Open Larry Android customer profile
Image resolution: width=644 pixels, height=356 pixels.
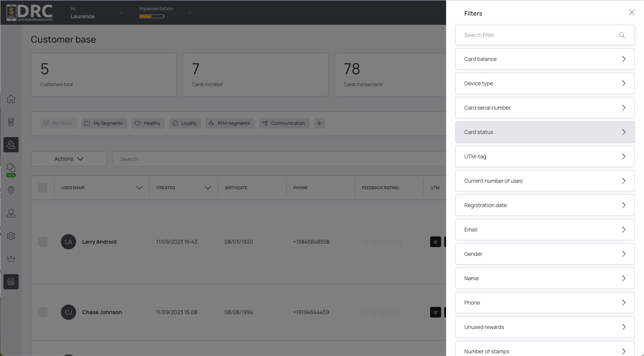(x=99, y=242)
